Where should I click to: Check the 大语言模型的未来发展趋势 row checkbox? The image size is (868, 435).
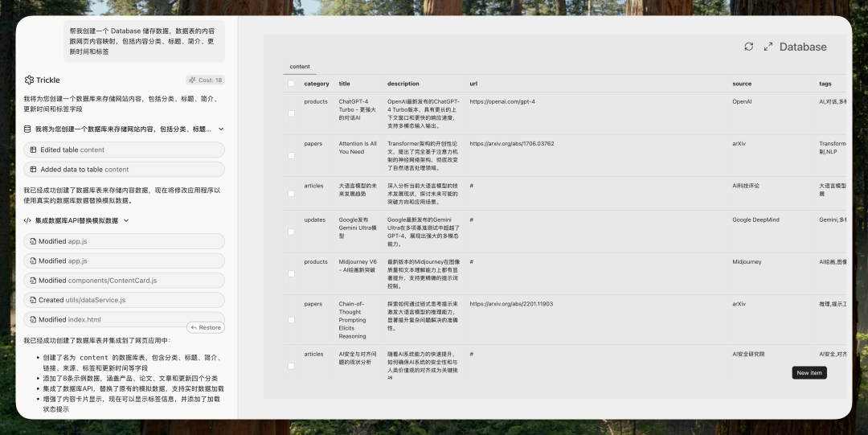click(291, 194)
